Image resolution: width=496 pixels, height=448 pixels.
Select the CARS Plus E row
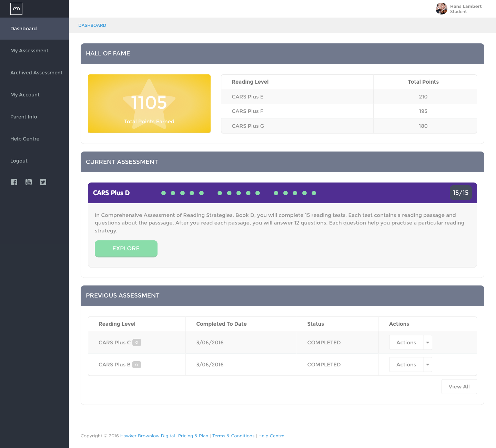tap(349, 97)
